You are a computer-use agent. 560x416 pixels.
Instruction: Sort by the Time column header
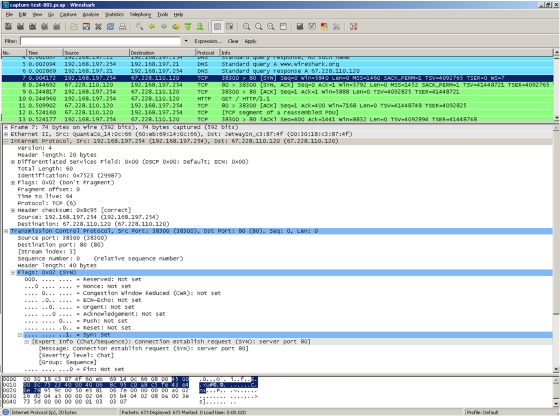coord(45,52)
